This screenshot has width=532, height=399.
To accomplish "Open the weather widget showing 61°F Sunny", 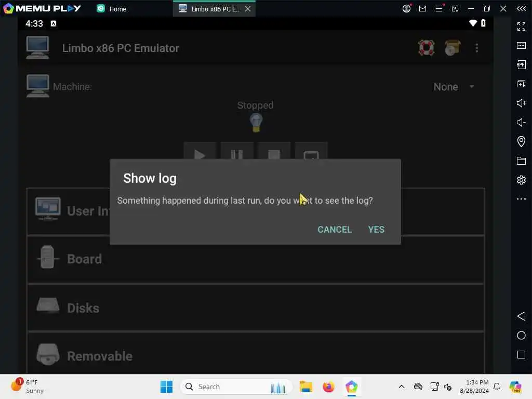I will click(27, 386).
